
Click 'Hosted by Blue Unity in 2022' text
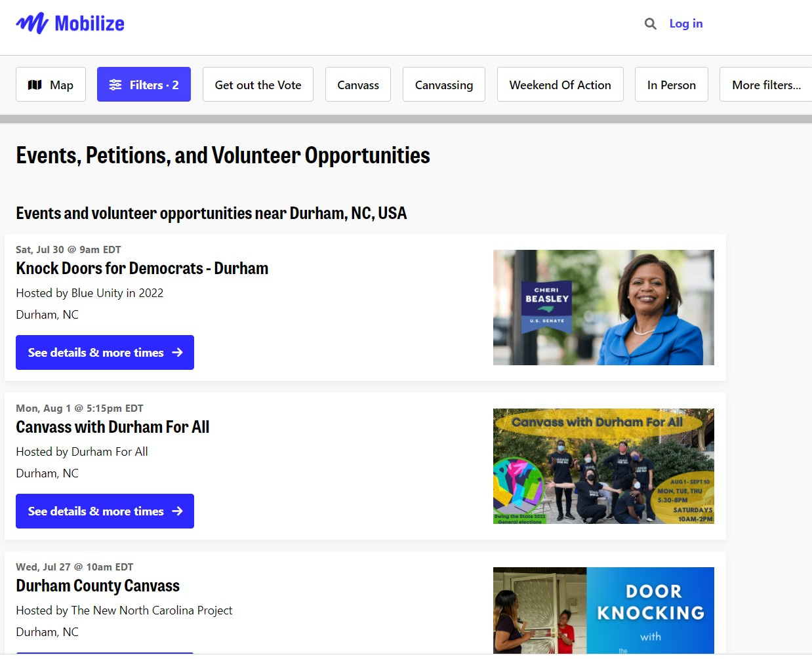90,293
